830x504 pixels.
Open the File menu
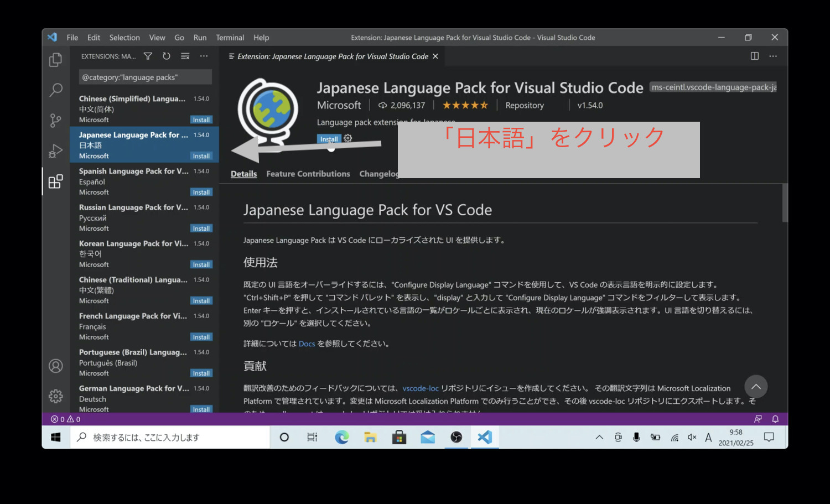click(72, 38)
